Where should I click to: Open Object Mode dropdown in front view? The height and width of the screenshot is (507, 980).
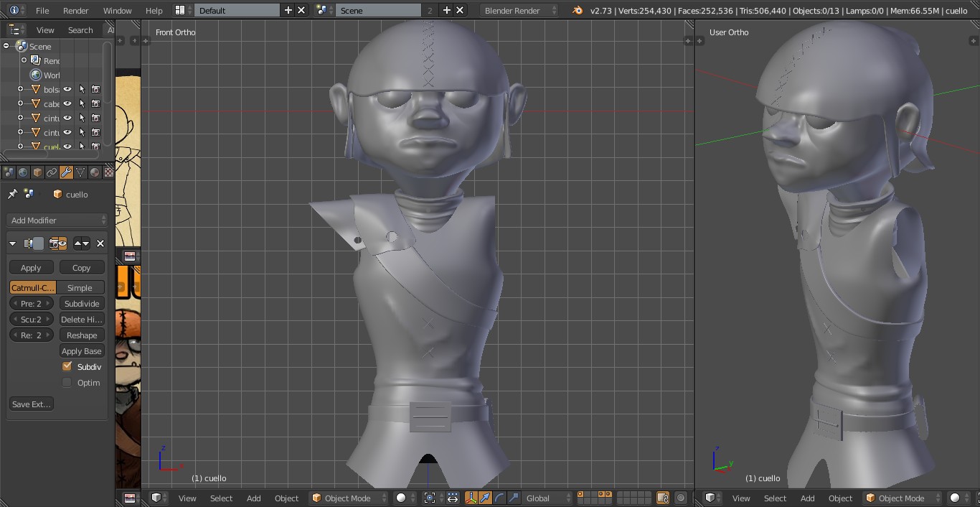[x=349, y=498]
